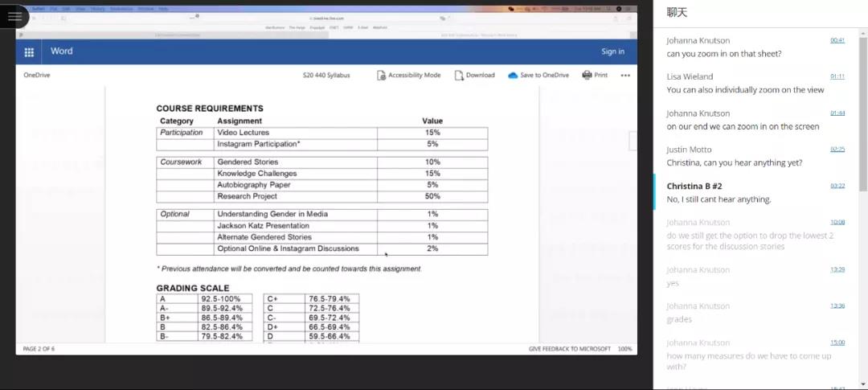Click Give Feedback to Microsoft in status bar
This screenshot has width=868, height=390.
pyautogui.click(x=569, y=349)
